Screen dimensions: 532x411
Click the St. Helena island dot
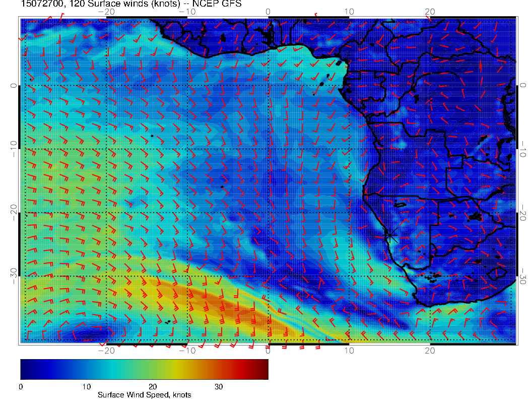[222, 187]
